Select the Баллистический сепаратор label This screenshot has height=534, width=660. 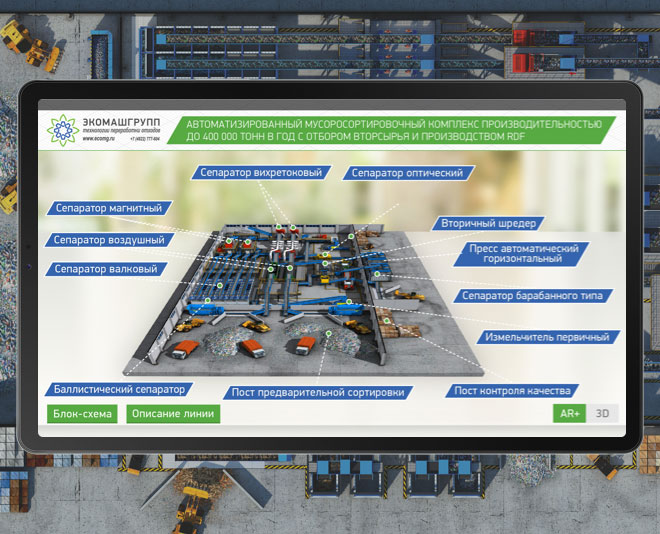(x=119, y=390)
